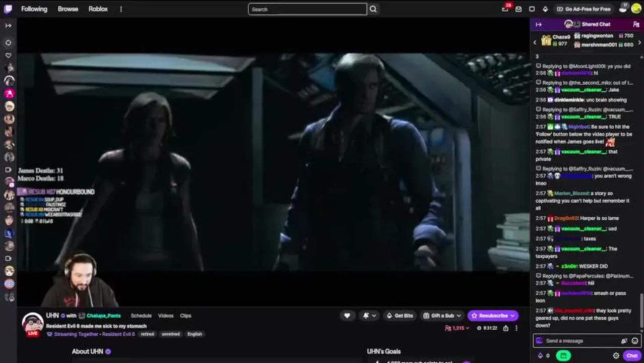
Task: Click the Get Bits button
Action: pyautogui.click(x=400, y=316)
